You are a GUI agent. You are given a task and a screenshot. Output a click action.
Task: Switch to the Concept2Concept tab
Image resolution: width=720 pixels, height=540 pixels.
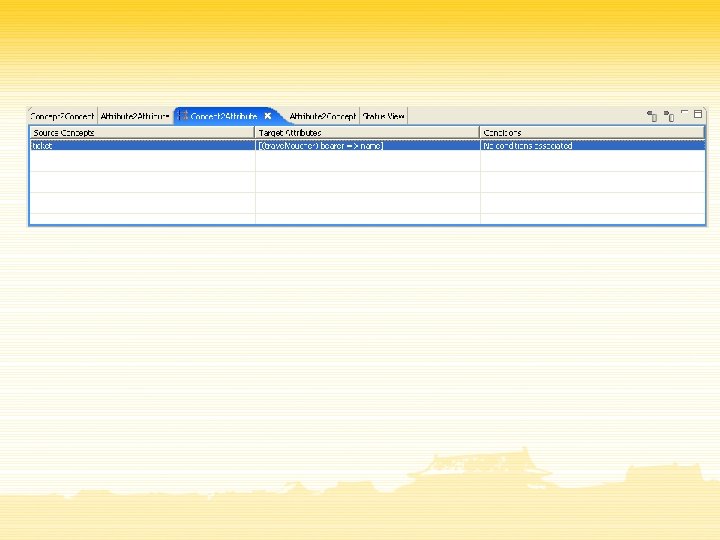pos(62,116)
